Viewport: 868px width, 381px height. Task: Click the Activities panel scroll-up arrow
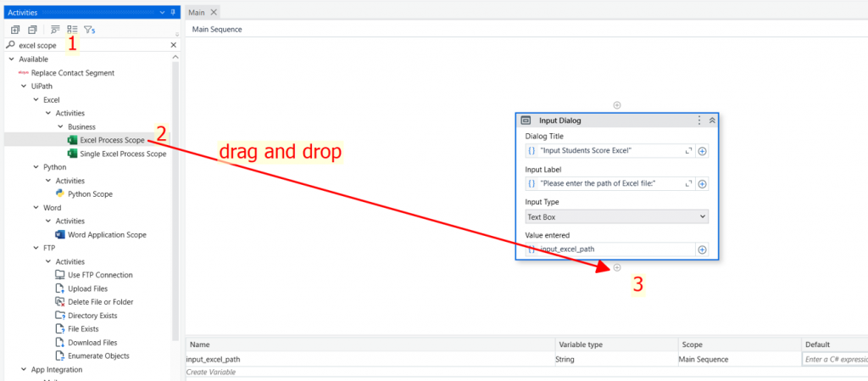coord(175,57)
